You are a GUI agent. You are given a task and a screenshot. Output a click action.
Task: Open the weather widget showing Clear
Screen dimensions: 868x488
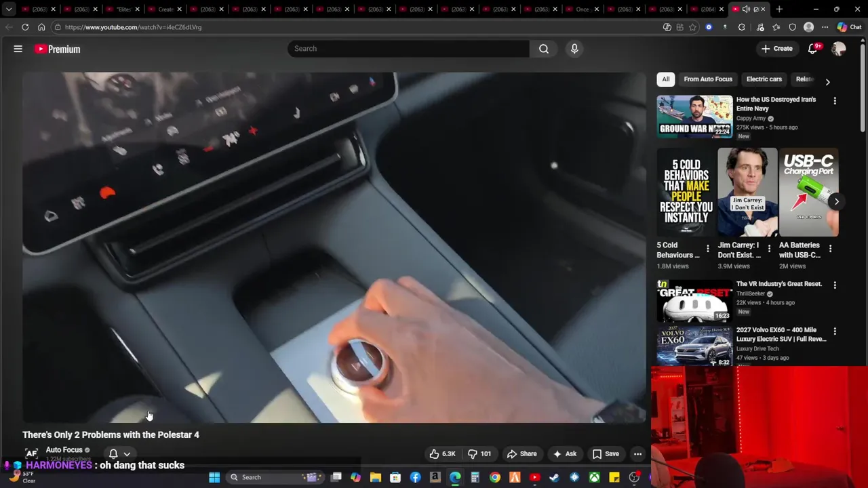click(22, 477)
